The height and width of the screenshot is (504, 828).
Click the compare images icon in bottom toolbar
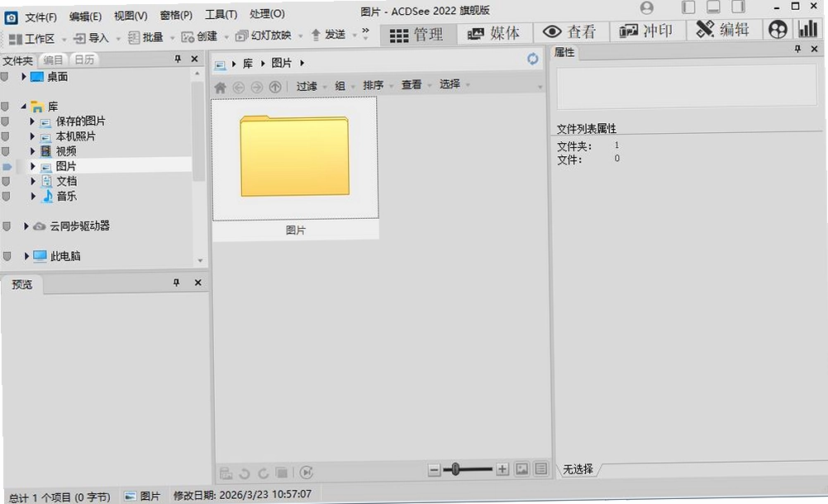(282, 473)
